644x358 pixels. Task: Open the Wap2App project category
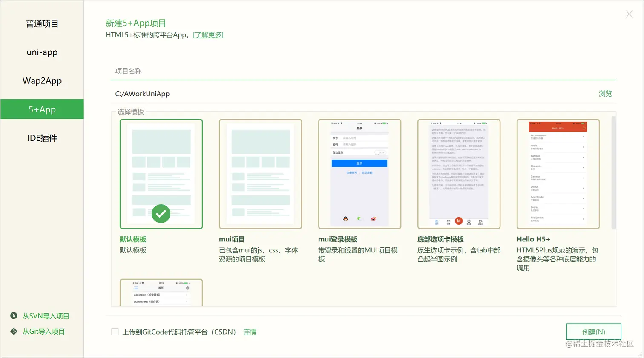tap(42, 80)
